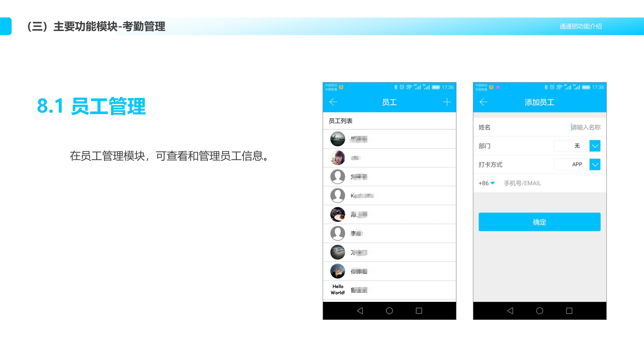Click the 手机号/EMAIL input field
This screenshot has height=362, width=644.
tap(550, 183)
